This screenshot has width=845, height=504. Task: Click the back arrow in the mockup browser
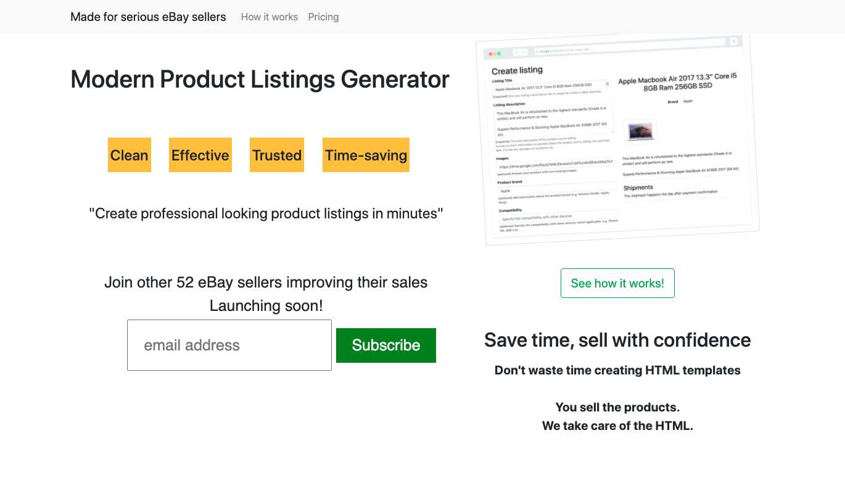(517, 52)
